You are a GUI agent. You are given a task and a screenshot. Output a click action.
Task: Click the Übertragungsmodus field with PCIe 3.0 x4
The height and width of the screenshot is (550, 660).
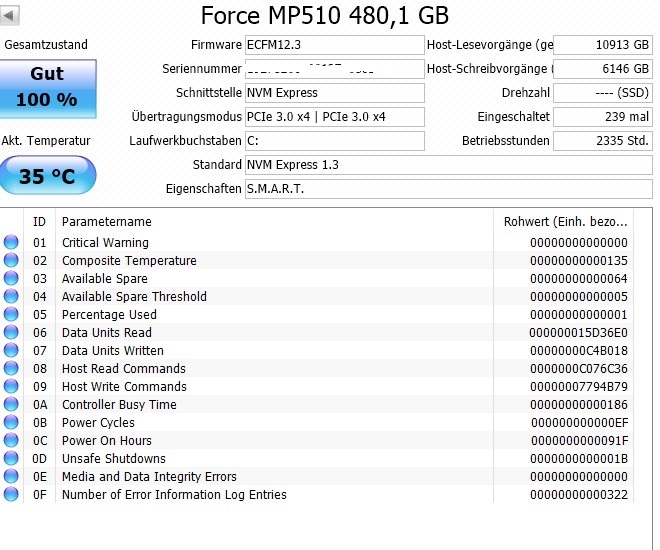pyautogui.click(x=335, y=117)
